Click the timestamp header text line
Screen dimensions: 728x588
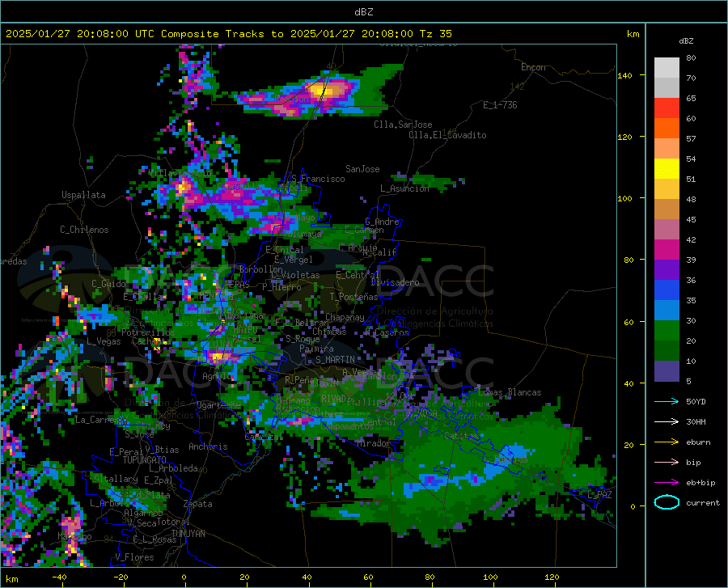pyautogui.click(x=228, y=34)
